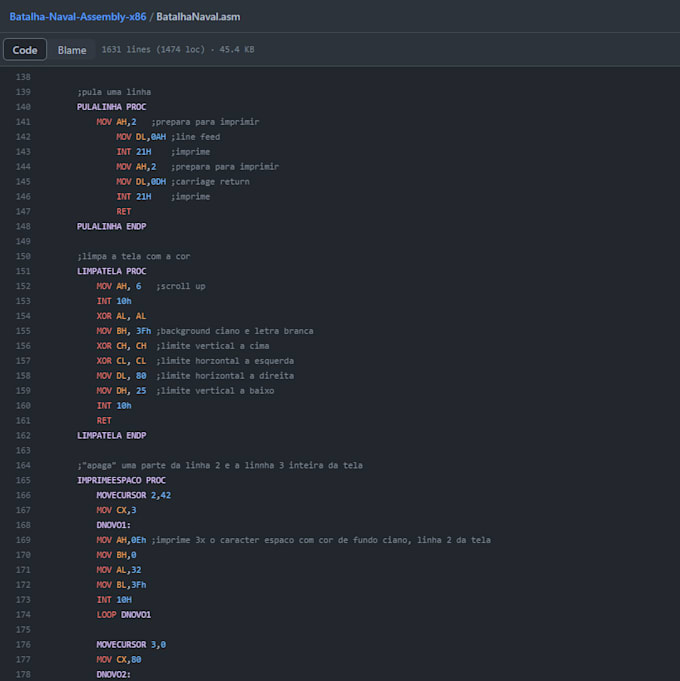The width and height of the screenshot is (680, 681).
Task: Click line number 178
Action: point(23,674)
